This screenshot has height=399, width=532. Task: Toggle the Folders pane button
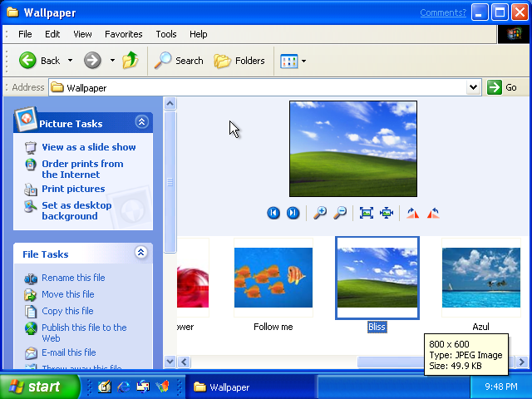pos(239,61)
